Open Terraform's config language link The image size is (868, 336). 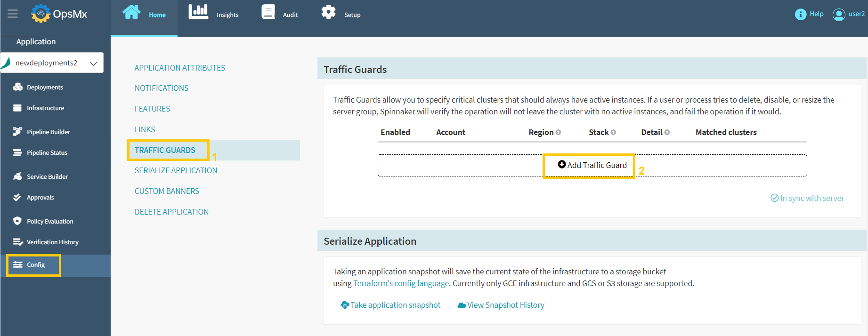[401, 283]
